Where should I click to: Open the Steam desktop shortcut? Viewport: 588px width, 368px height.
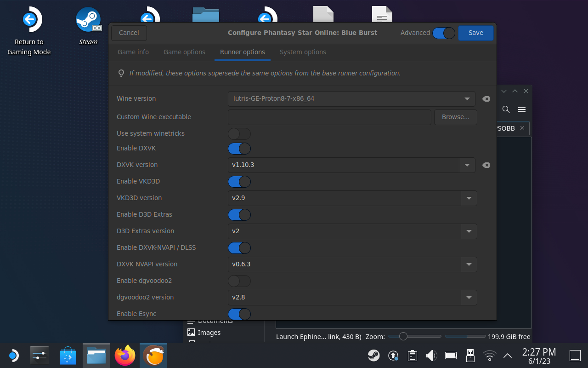[88, 27]
